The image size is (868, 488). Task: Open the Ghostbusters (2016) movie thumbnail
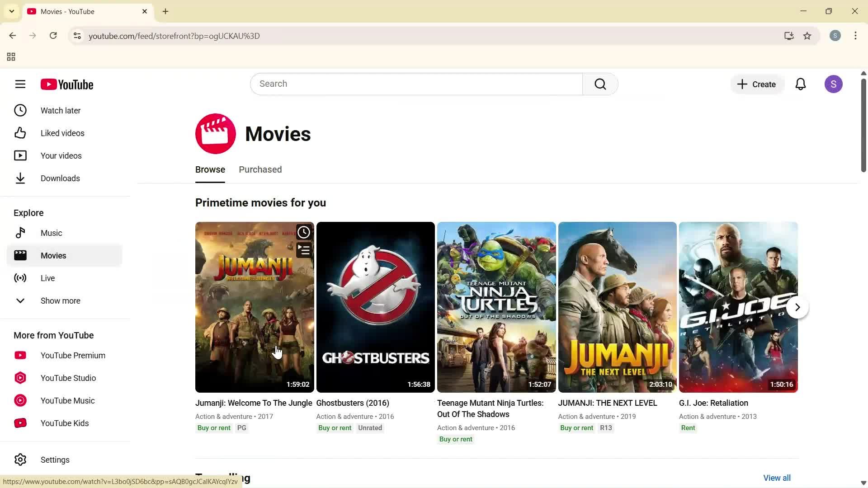click(x=375, y=307)
